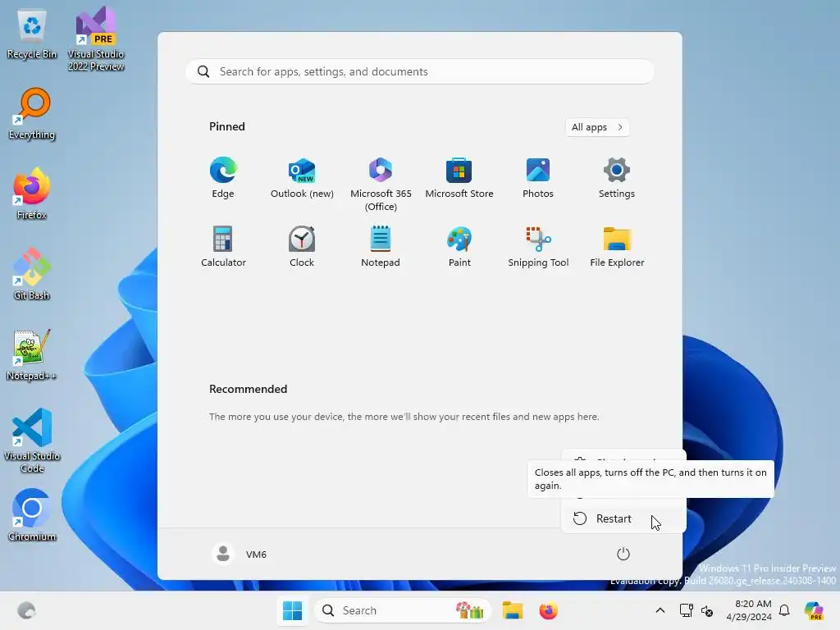840x630 pixels.
Task: Launch the Clock app
Action: click(302, 246)
